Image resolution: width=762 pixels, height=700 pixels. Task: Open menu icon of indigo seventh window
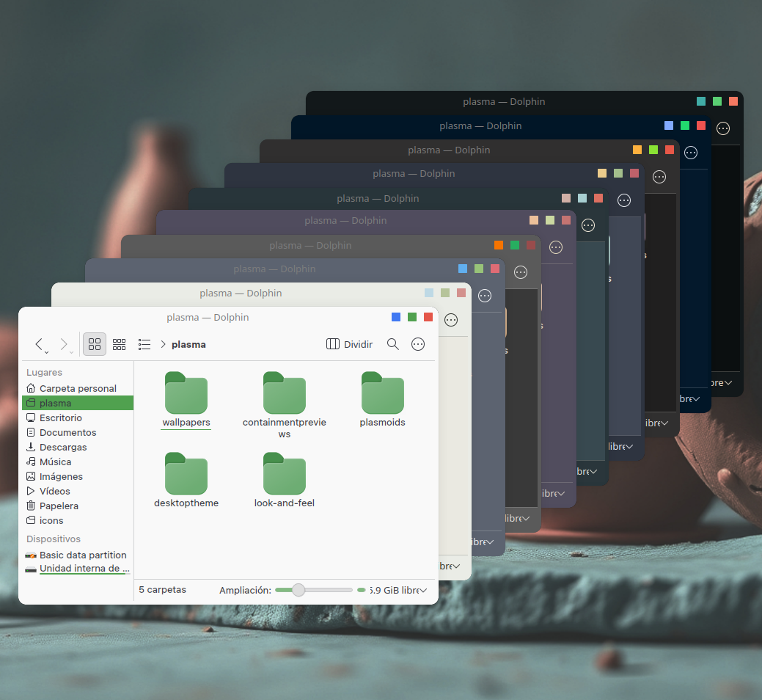624,200
